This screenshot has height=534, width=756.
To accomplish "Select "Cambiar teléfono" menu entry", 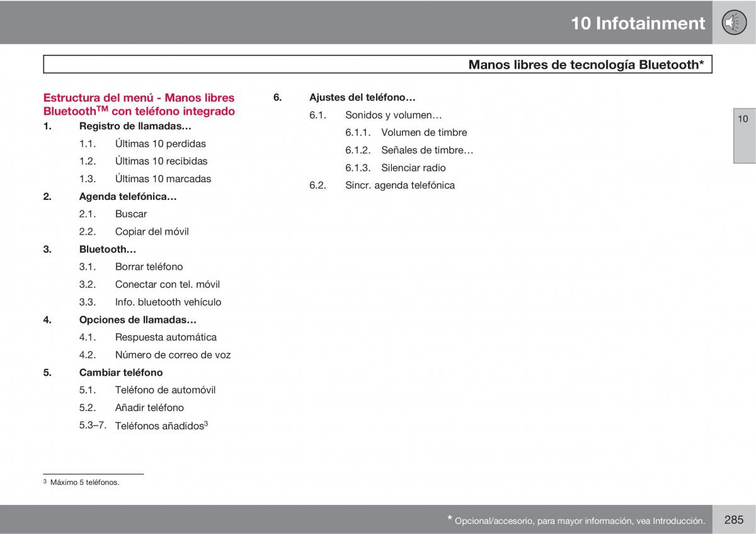I will coord(121,373).
